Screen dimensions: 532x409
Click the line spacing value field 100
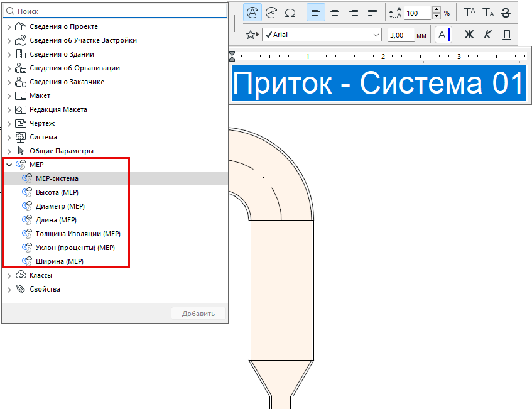[418, 13]
